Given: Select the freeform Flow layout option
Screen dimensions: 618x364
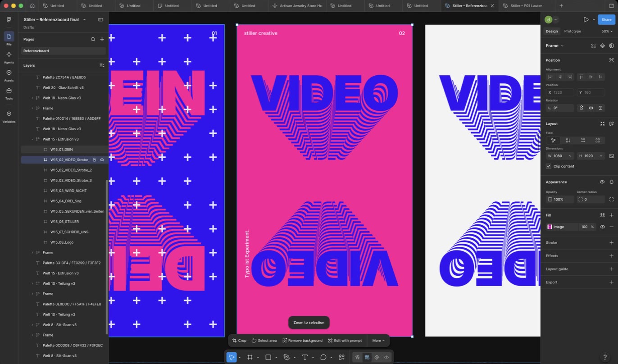Looking at the screenshot, I should pyautogui.click(x=553, y=141).
